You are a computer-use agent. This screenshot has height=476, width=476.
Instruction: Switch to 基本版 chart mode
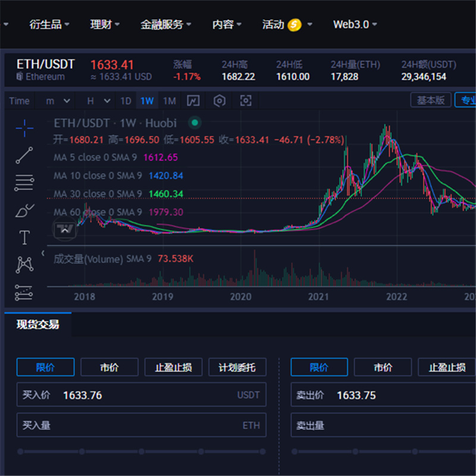(x=431, y=100)
